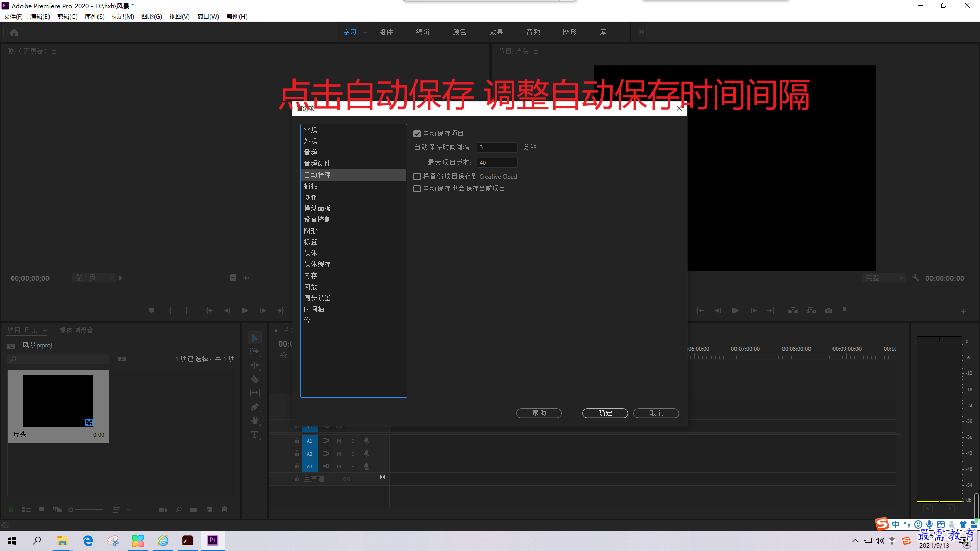980x551 pixels.
Task: Open the Program monitor button editor plus
Action: click(x=963, y=311)
